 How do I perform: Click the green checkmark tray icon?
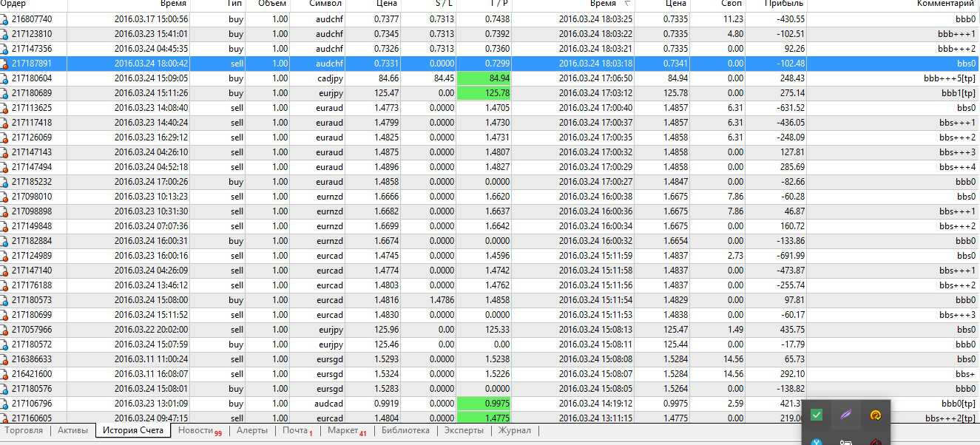coord(817,415)
